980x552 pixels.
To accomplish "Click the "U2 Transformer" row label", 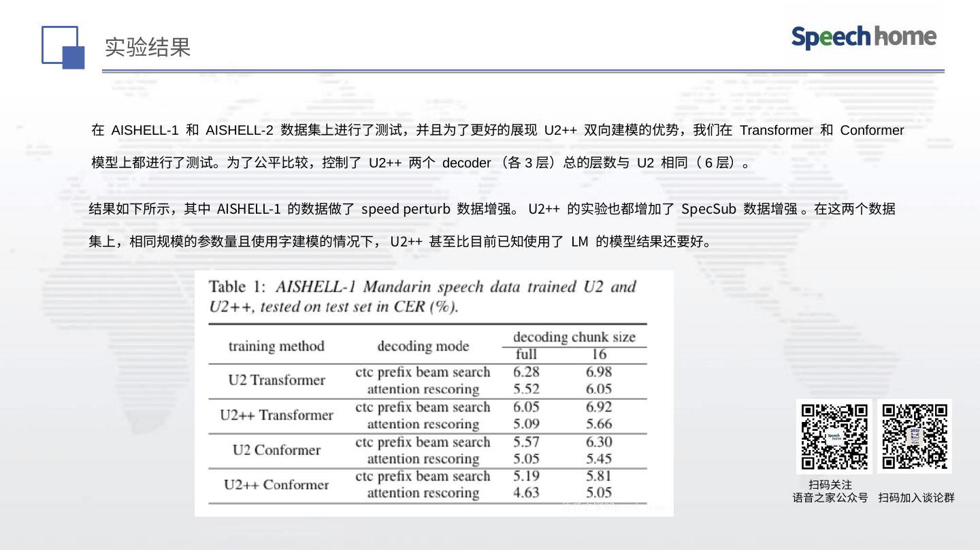I will click(x=276, y=380).
